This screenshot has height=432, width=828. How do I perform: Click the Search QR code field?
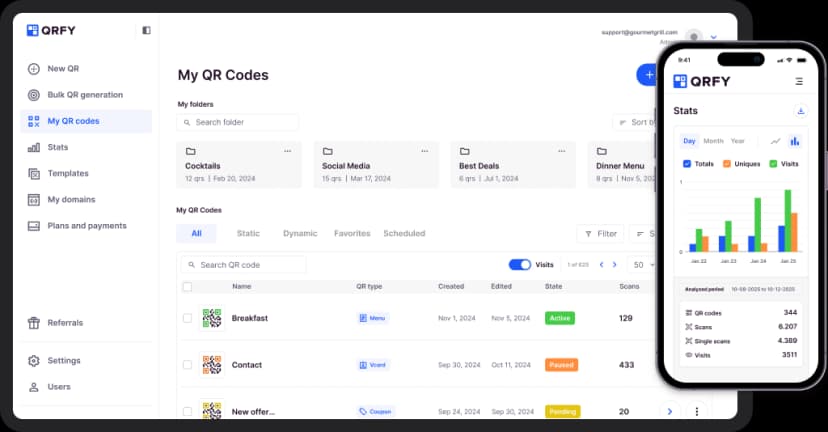243,265
